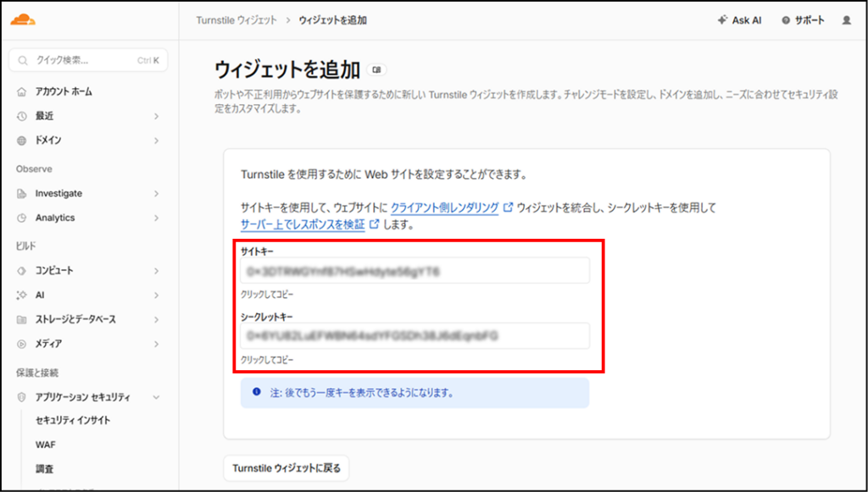Screen dimensions: 868x492
Task: Click Turnstile ウィジェットに戻る button
Action: (x=287, y=468)
